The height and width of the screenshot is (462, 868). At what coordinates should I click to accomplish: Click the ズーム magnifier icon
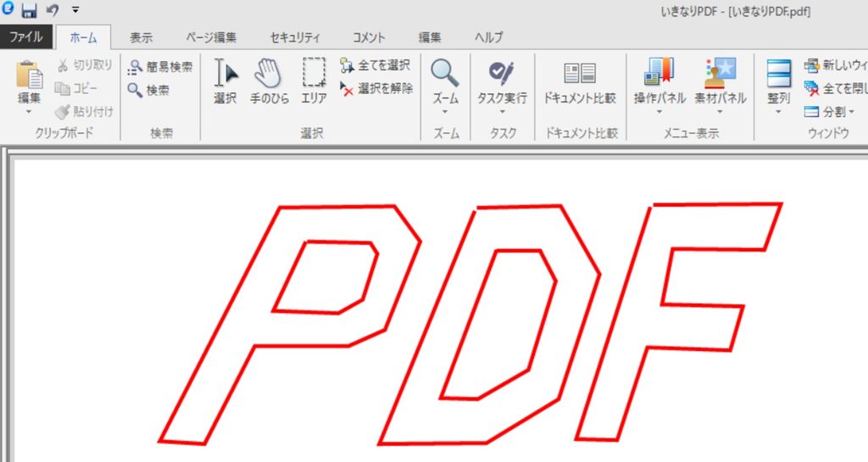445,74
